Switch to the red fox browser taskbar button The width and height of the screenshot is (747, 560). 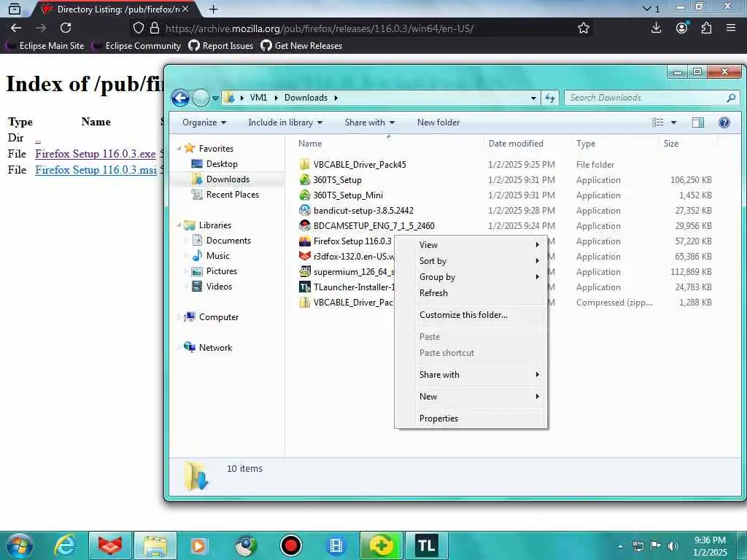click(x=110, y=545)
